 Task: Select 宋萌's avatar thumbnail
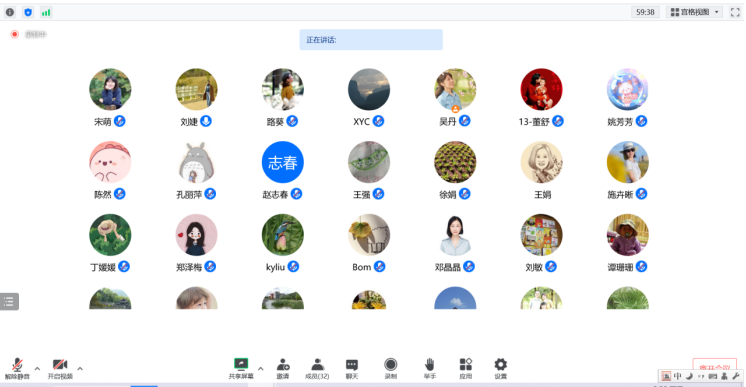110,89
